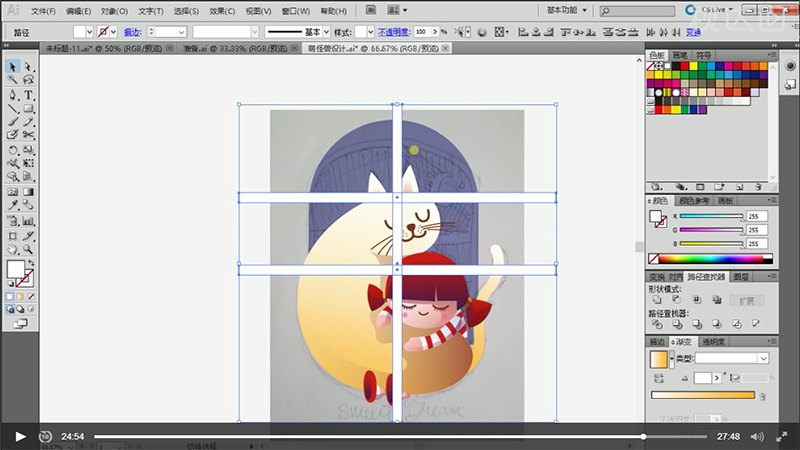Click the 不透明度 opacity link
The height and width of the screenshot is (450, 800).
pos(394,32)
